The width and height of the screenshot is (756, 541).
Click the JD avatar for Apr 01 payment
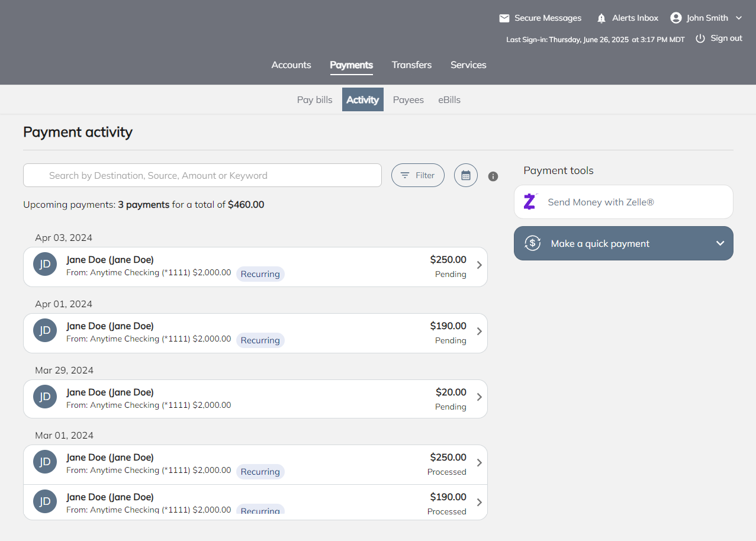45,331
